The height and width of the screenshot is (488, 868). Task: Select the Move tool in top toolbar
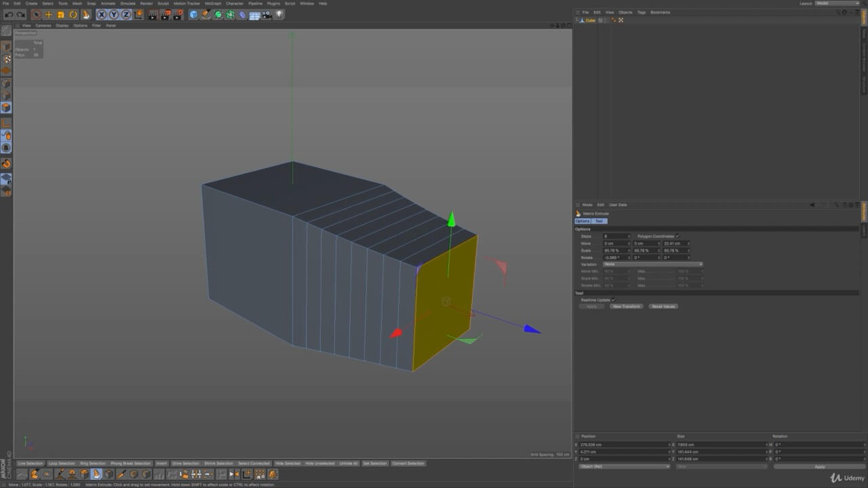pyautogui.click(x=49, y=14)
